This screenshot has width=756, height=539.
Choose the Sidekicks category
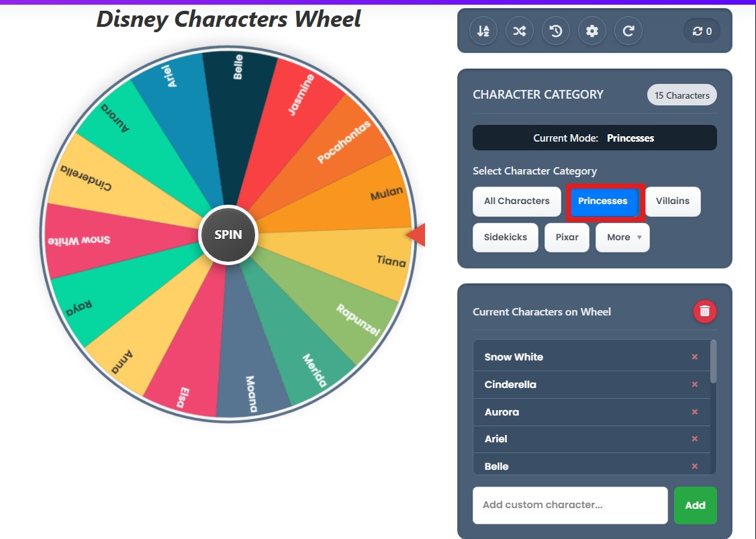[506, 237]
